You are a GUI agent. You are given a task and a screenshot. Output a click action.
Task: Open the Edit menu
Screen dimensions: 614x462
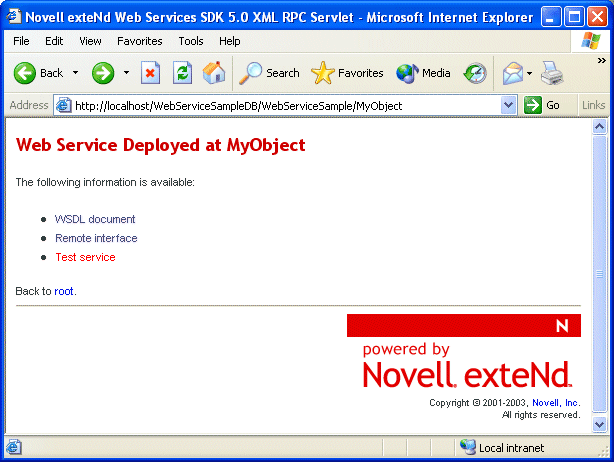(54, 41)
